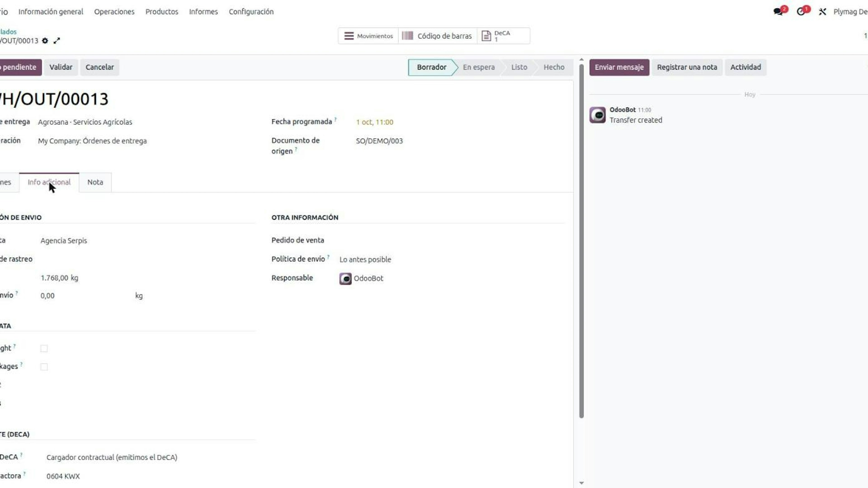The image size is (868, 488).
Task: Open the conversations chat bubble icon
Action: point(778,12)
